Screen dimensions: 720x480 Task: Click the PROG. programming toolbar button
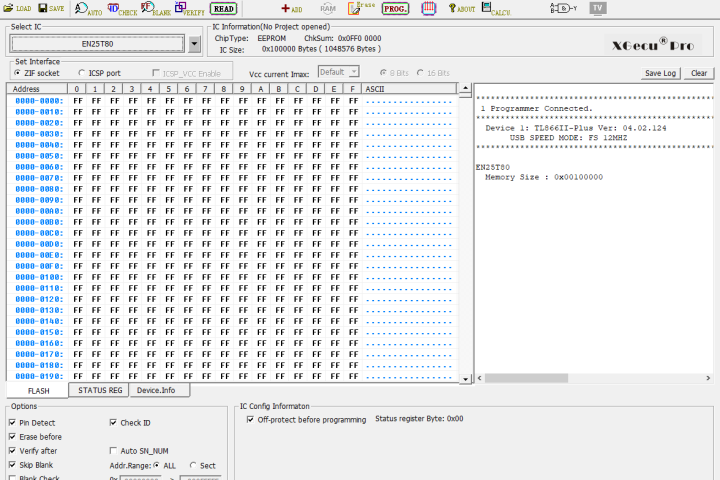395,9
